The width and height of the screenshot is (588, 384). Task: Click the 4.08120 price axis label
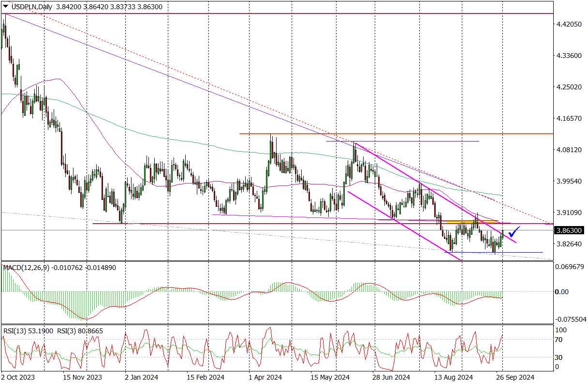(x=569, y=150)
